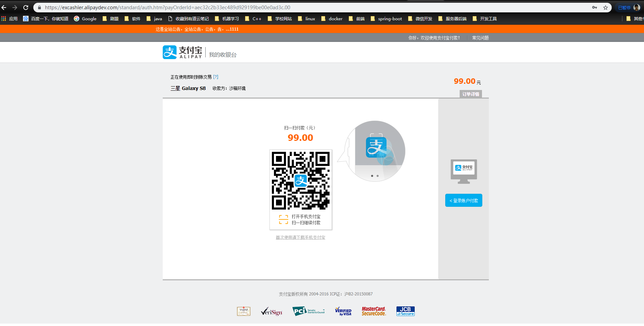The image size is (644, 326).
Task: Open the 常见问题 FAQ link
Action: [x=480, y=38]
